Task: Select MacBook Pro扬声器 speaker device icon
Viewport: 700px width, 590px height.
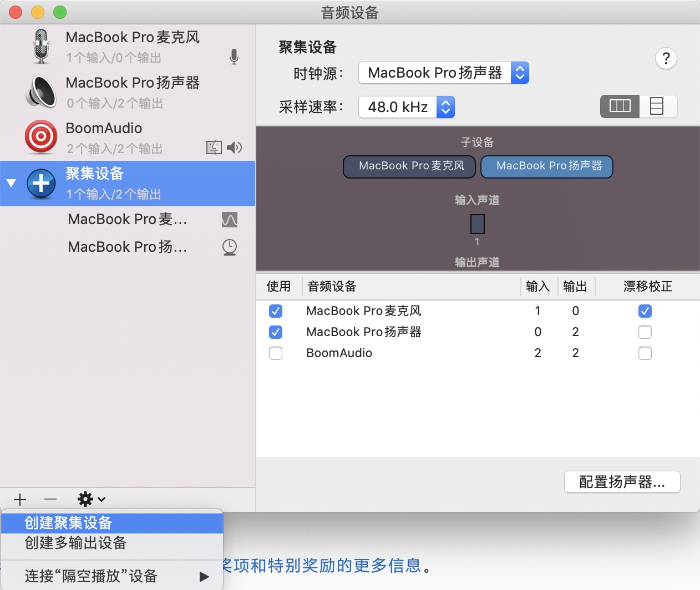Action: point(41,91)
